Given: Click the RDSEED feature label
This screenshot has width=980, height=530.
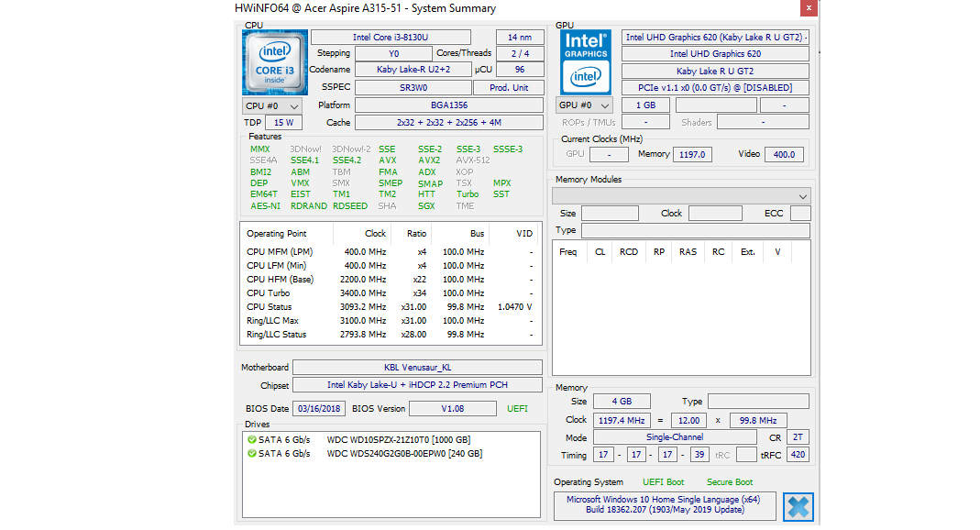Looking at the screenshot, I should (350, 205).
